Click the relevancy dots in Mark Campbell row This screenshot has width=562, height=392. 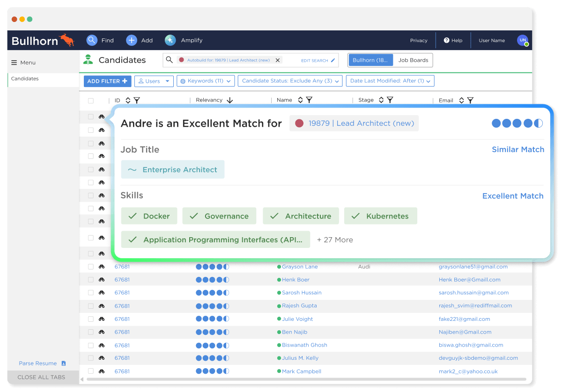(213, 371)
